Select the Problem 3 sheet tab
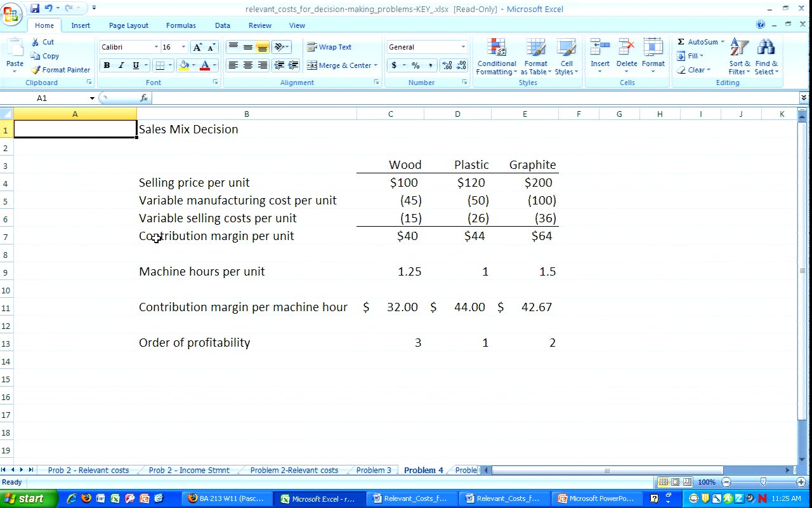This screenshot has height=508, width=812. (373, 471)
